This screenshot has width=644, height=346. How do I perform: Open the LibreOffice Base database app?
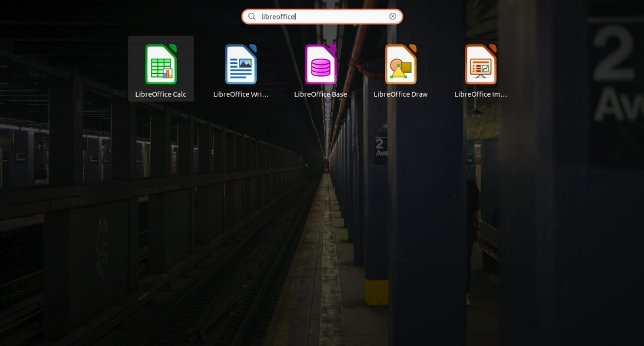[321, 68]
